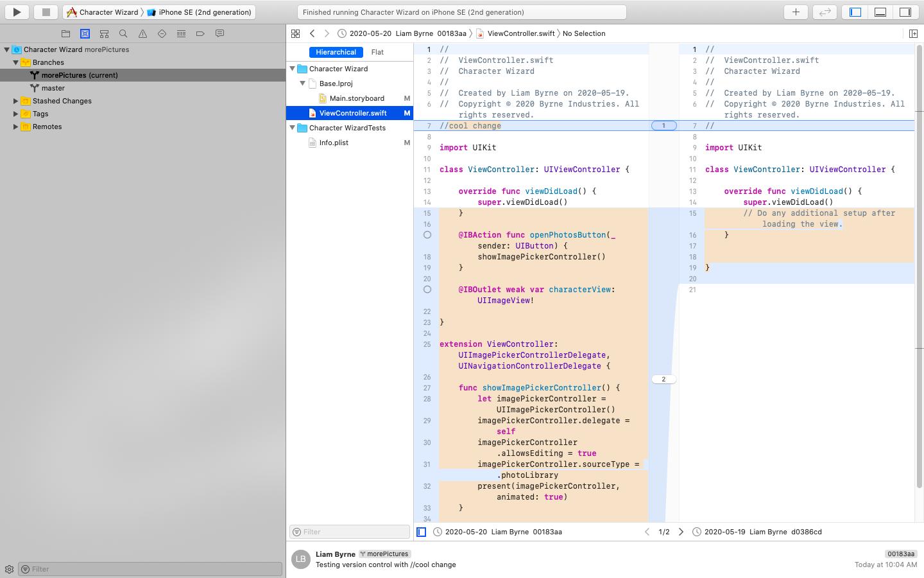
Task: Switch to Flat file view
Action: (377, 52)
